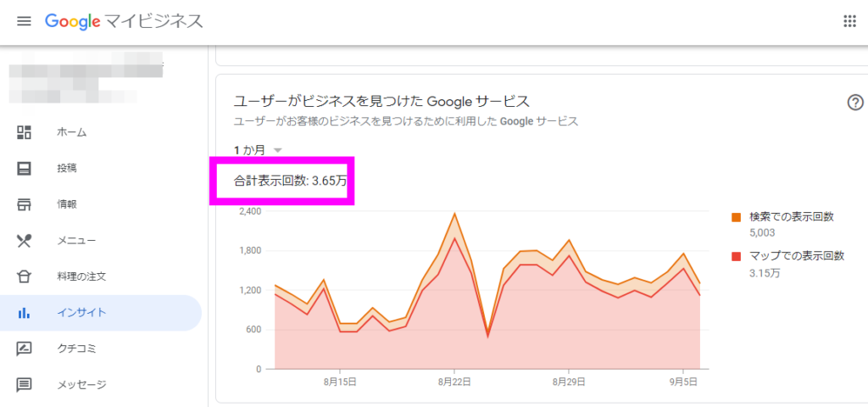Click the 8月22日 axis label
Image resolution: width=868 pixels, height=407 pixels.
[454, 382]
